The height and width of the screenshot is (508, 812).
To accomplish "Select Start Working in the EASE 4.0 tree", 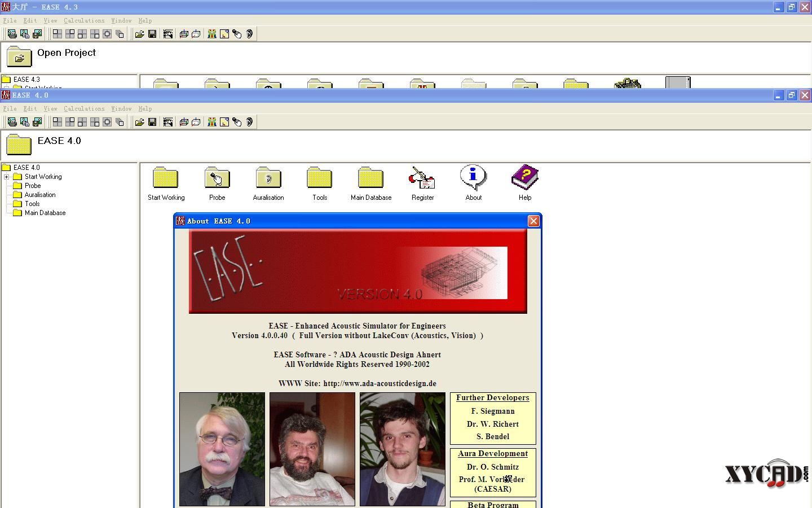I will [43, 177].
